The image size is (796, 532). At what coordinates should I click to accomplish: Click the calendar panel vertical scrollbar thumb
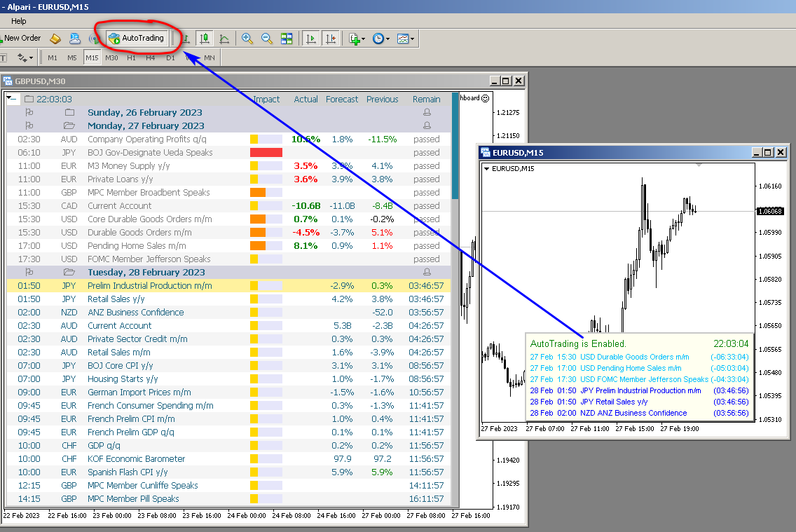point(455,146)
